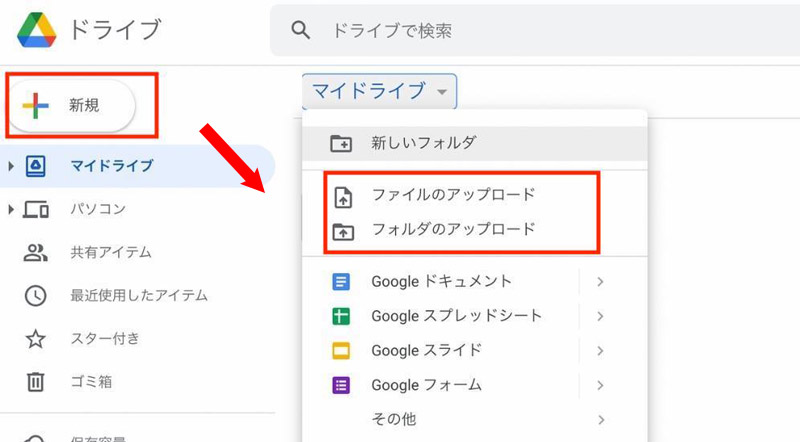
Task: Click the purple Google Forms icon
Action: click(x=341, y=385)
